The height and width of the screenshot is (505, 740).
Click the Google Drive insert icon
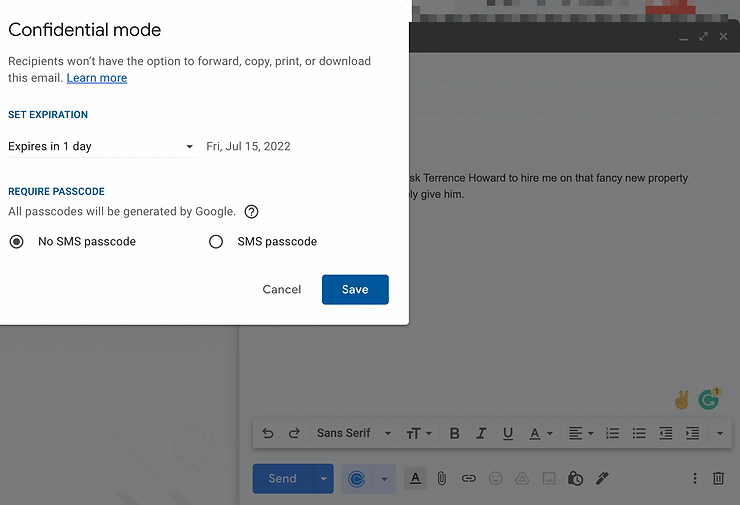coord(522,479)
